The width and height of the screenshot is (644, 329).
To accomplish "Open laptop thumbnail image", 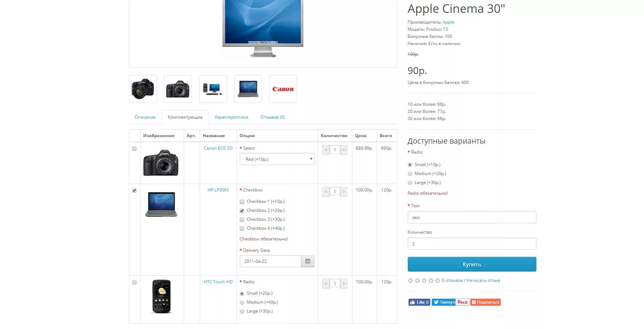I will pyautogui.click(x=248, y=89).
